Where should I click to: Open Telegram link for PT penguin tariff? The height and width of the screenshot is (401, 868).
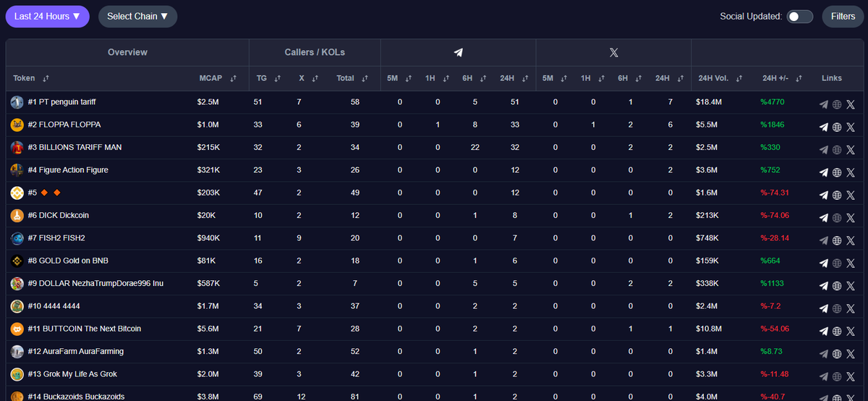point(823,104)
